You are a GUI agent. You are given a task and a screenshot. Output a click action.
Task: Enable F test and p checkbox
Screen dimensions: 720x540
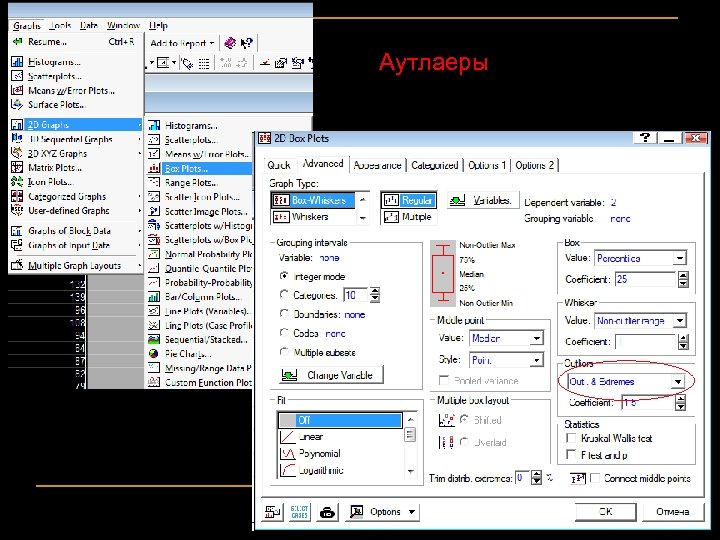tap(571, 455)
